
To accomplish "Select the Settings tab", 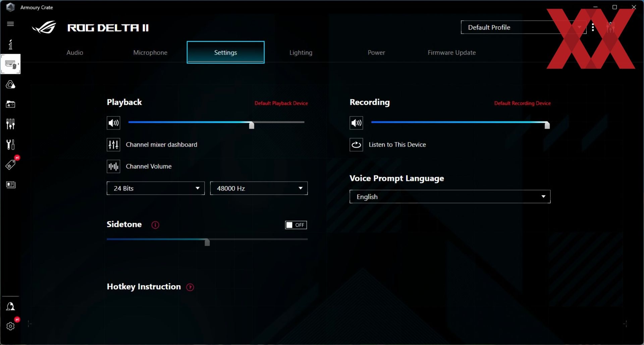I will coord(225,52).
